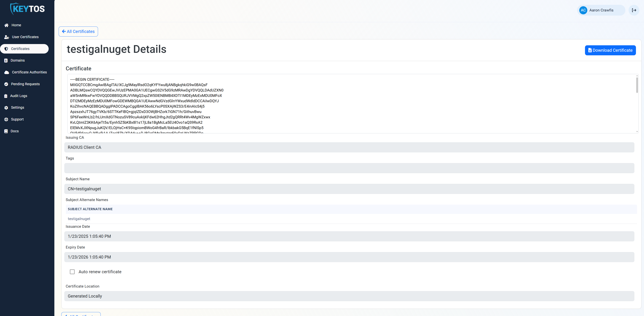This screenshot has width=644, height=316.
Task: Click the logout arrow icon
Action: pos(634,10)
